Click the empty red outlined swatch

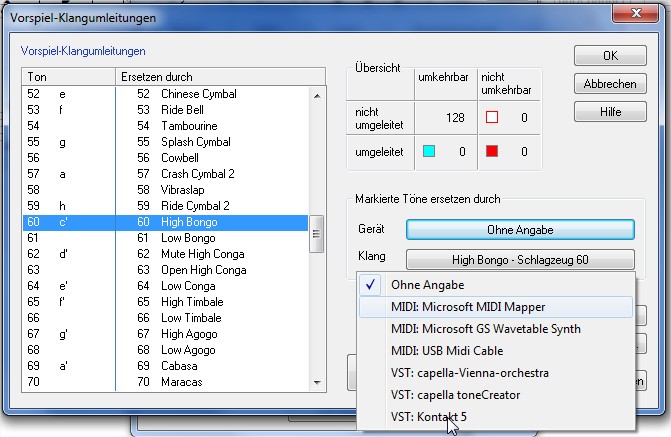tap(491, 117)
